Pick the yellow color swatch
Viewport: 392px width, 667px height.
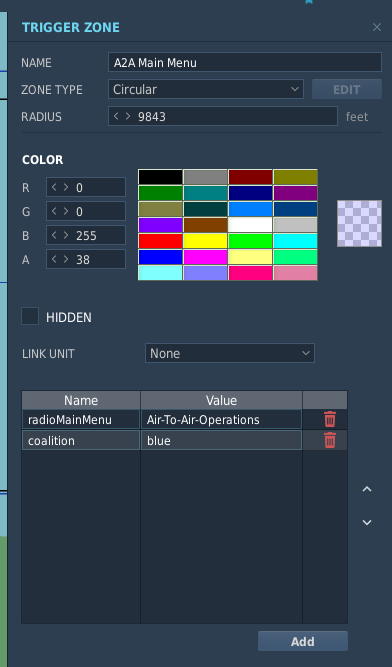pos(205,241)
